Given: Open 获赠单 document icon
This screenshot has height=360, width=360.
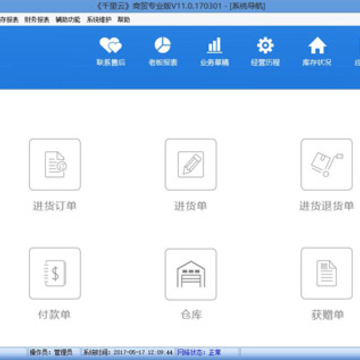Looking at the screenshot, I should pyautogui.click(x=327, y=273).
